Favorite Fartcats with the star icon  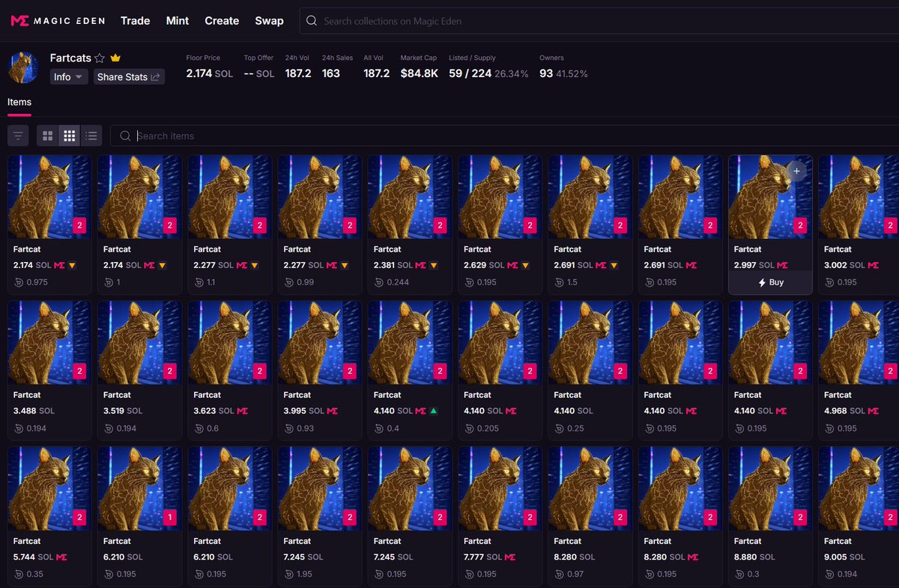click(x=100, y=58)
